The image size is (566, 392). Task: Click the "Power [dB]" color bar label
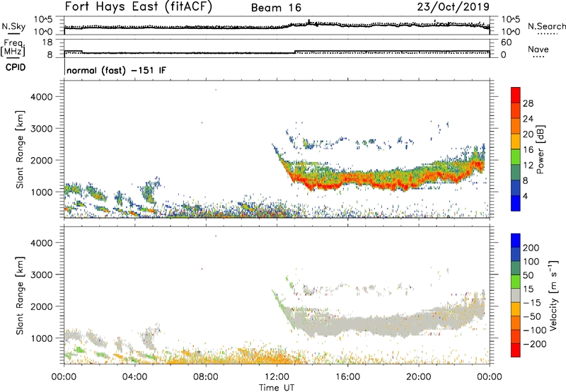pyautogui.click(x=540, y=149)
